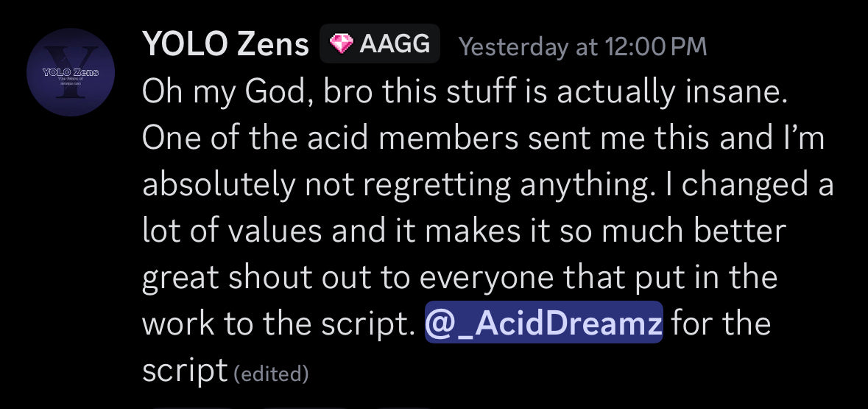The width and height of the screenshot is (868, 409).
Task: Click the words "for the" after mention
Action: point(721,324)
